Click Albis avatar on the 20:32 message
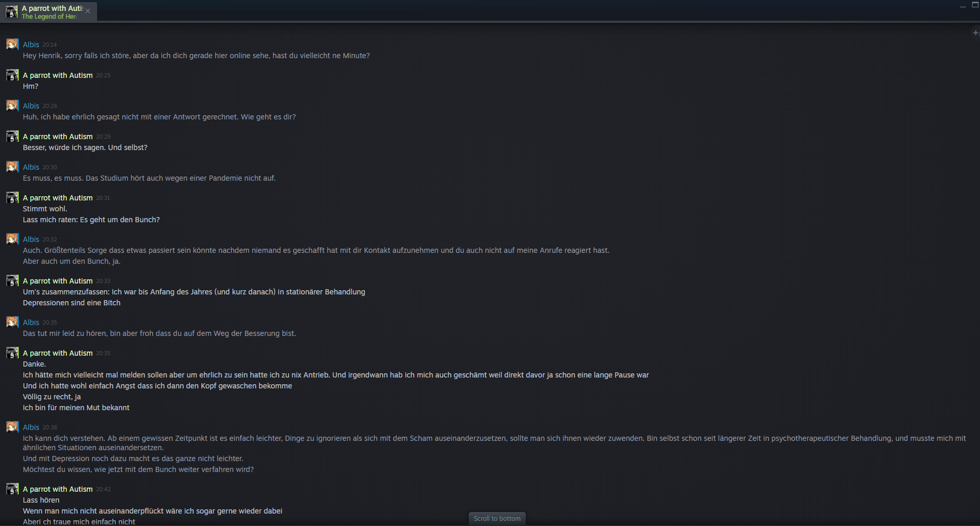980x526 pixels. [x=12, y=239]
